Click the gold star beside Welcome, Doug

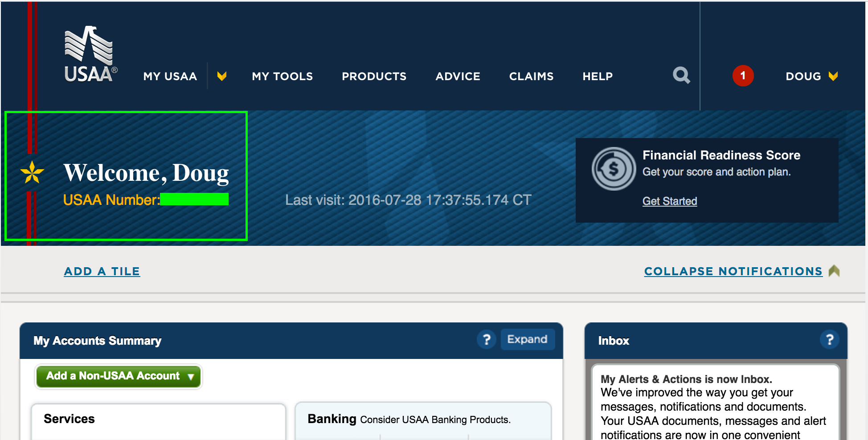click(32, 172)
